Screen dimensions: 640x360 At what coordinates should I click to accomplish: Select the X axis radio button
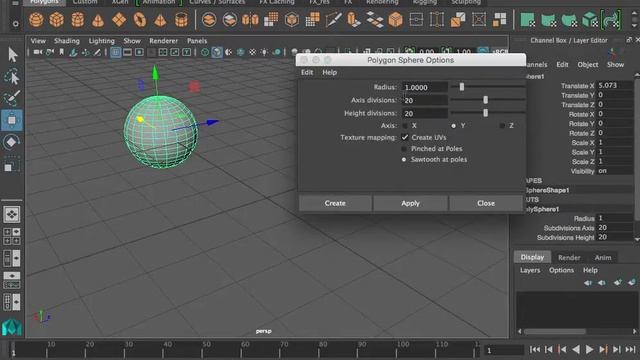pyautogui.click(x=405, y=126)
